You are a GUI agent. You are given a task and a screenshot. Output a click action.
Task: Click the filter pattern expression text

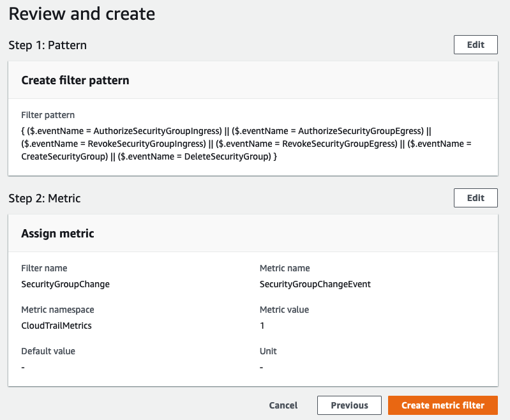click(246, 144)
